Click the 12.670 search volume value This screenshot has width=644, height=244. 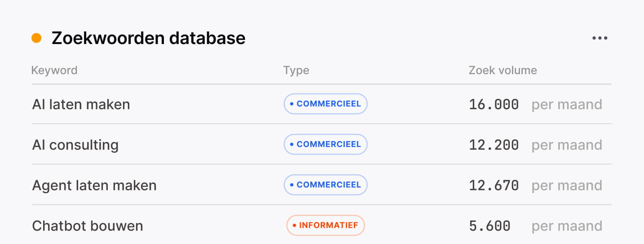pos(494,185)
